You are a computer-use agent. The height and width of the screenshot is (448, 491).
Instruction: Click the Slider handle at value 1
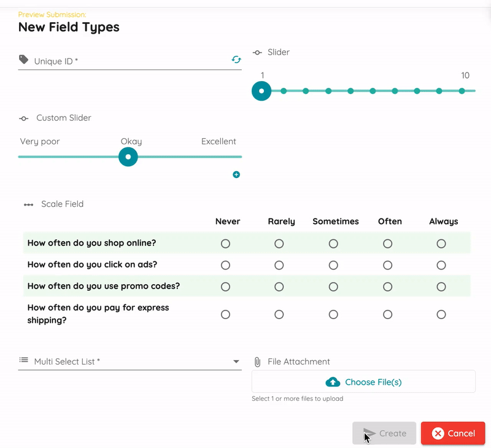coord(261,91)
